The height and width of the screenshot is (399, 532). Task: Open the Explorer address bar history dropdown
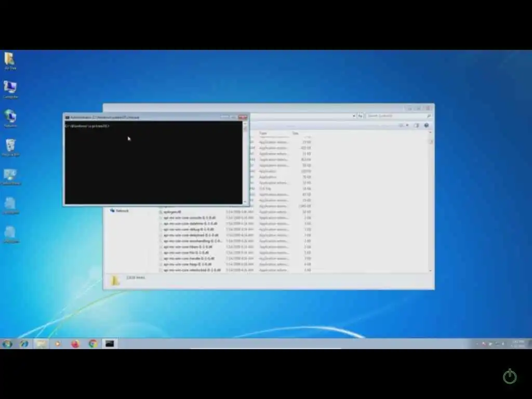[354, 116]
